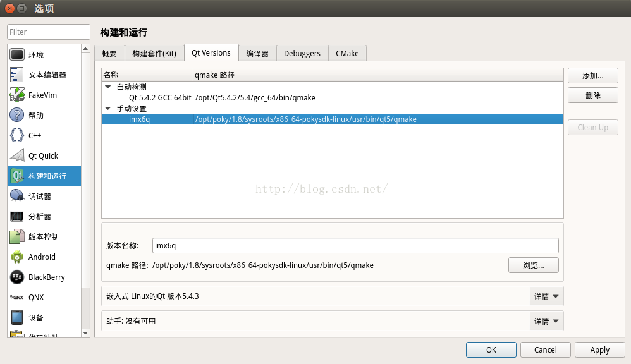Viewport: 631px width, 364px height.
Task: Select the 文本编辑器 text editor icon
Action: click(17, 75)
